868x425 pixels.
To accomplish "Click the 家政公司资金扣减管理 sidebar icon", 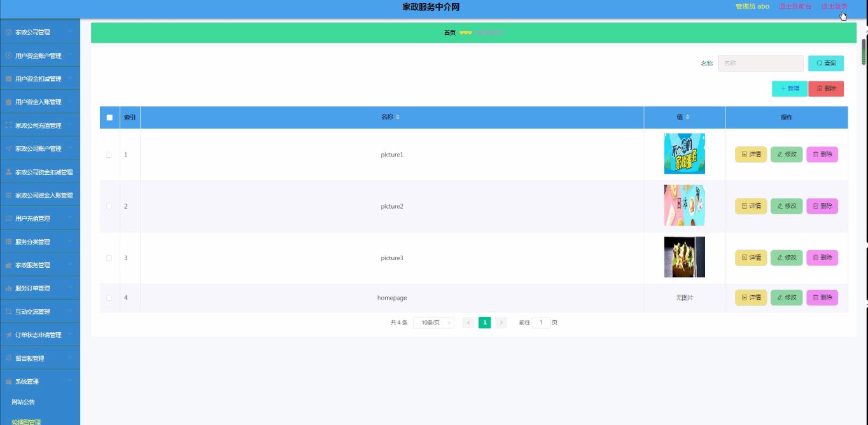I will click(x=8, y=172).
